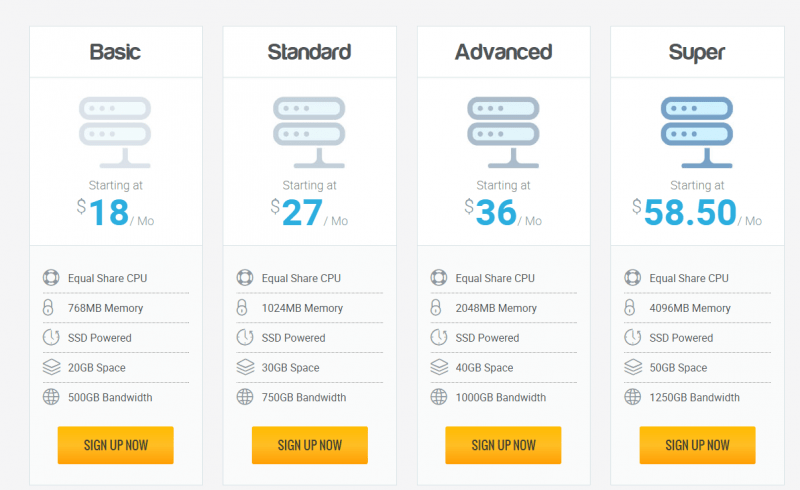This screenshot has height=490, width=800.
Task: Click the 30GB Space text
Action: click(291, 368)
